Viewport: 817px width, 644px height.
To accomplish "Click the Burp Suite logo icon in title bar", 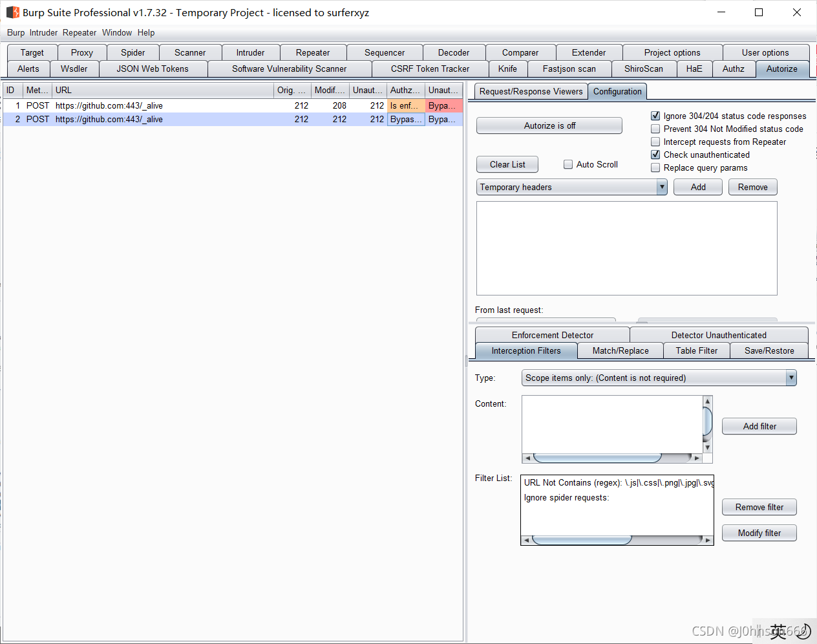I will coord(12,12).
